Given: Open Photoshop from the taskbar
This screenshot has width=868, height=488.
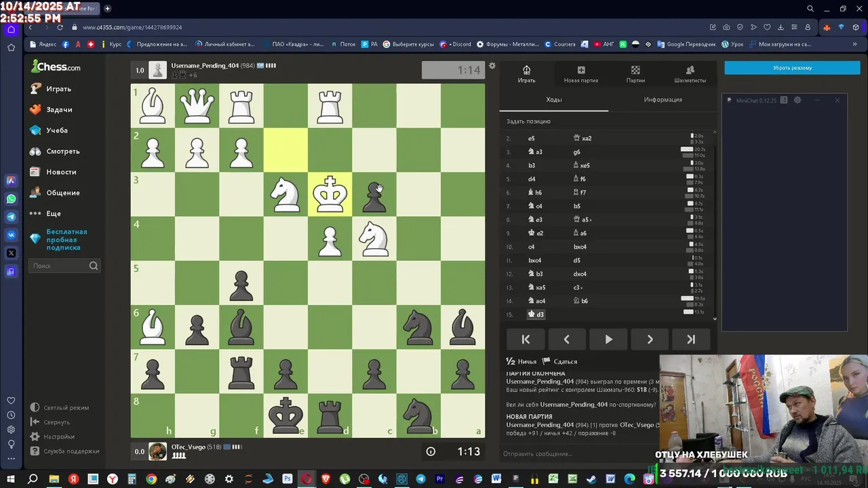Looking at the screenshot, I should pos(288,479).
